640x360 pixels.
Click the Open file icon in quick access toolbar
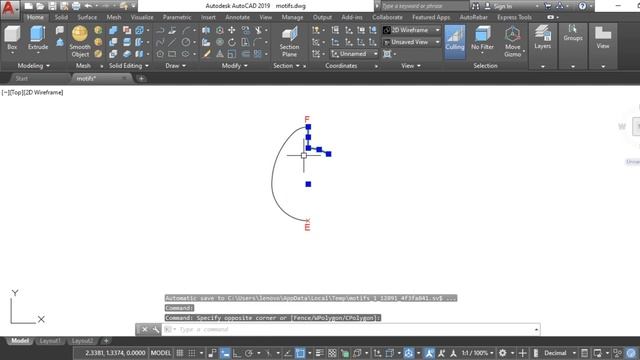[40, 6]
